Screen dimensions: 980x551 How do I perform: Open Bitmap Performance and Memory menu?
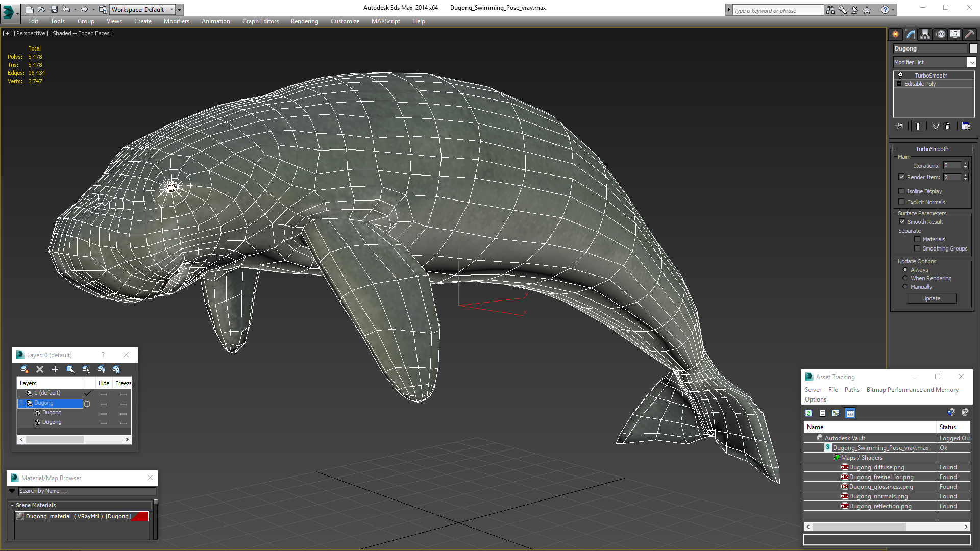[x=913, y=390]
